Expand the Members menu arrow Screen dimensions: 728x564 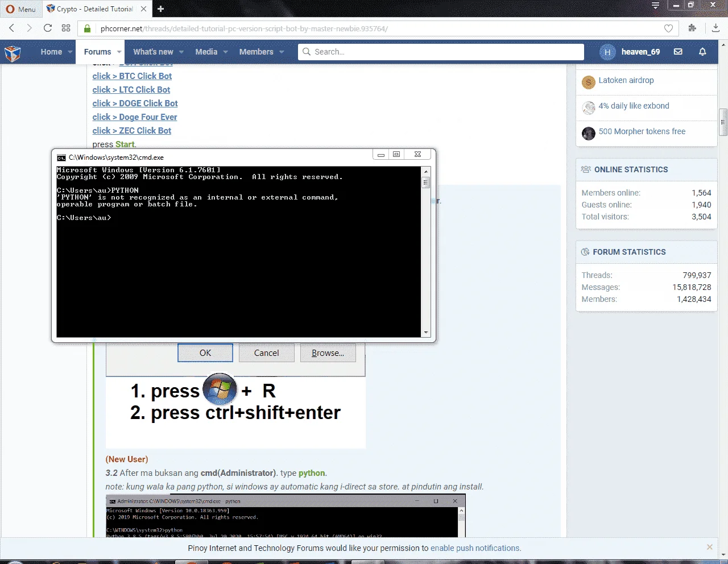click(282, 52)
